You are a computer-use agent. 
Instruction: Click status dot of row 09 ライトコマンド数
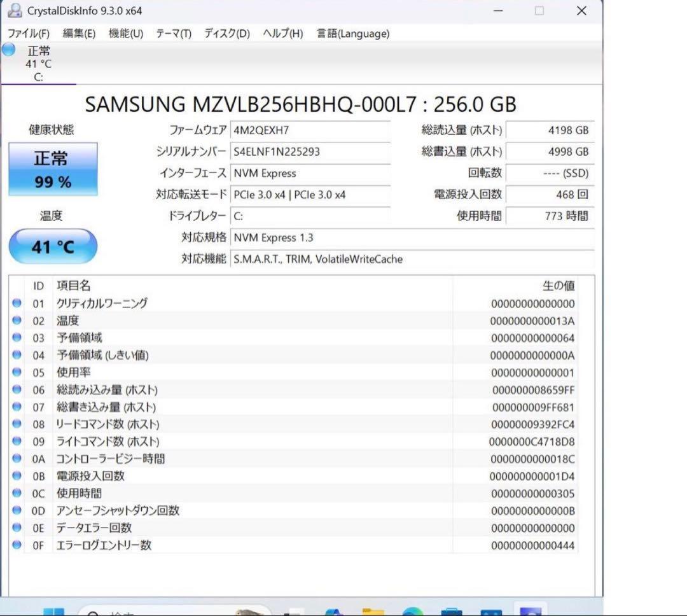(17, 441)
